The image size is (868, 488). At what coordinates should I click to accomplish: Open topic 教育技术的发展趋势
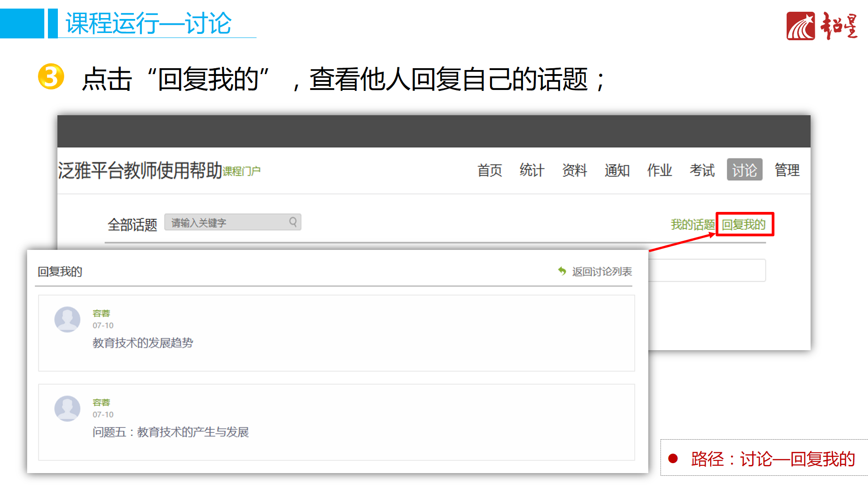pyautogui.click(x=143, y=343)
